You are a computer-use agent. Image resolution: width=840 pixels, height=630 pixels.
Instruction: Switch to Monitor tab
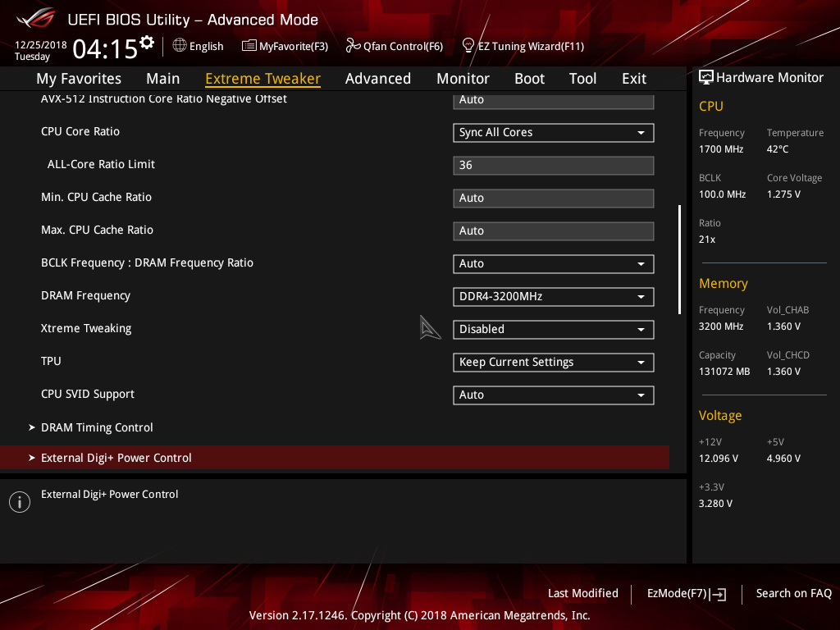point(463,78)
